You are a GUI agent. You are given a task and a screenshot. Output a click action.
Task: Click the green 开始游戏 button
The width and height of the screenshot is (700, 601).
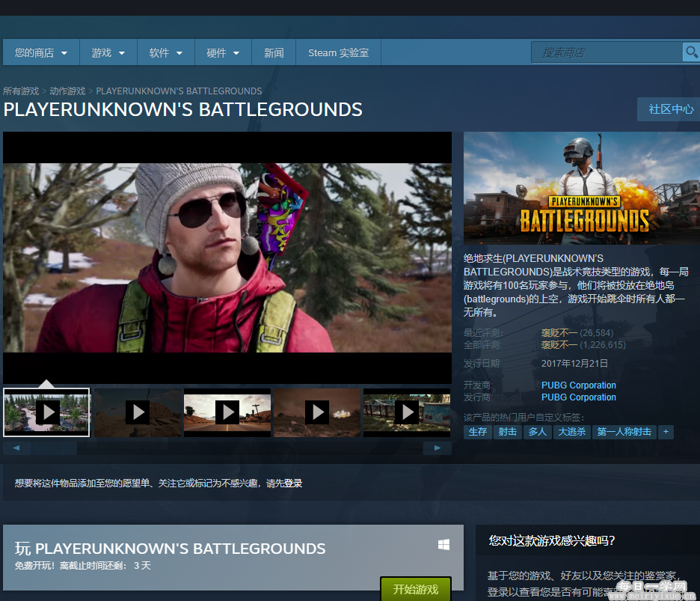point(416,589)
